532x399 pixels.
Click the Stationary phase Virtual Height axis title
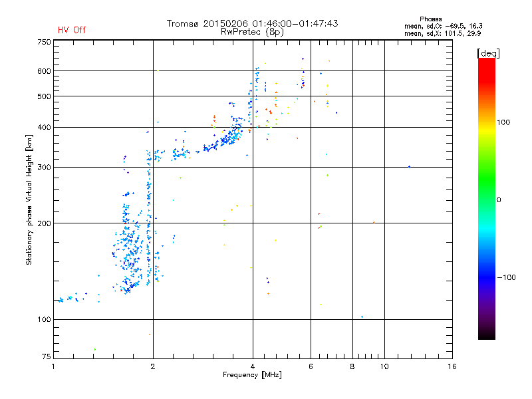29,200
